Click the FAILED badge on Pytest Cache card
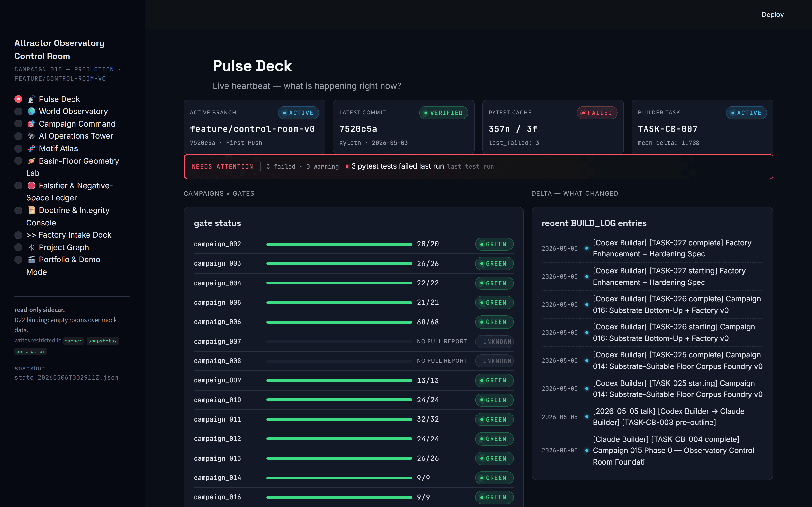 (597, 113)
